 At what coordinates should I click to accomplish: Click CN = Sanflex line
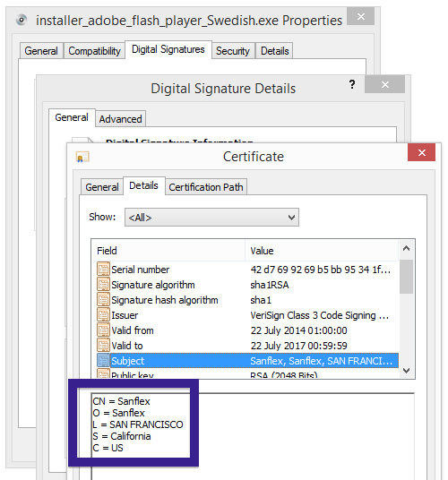[x=121, y=401]
